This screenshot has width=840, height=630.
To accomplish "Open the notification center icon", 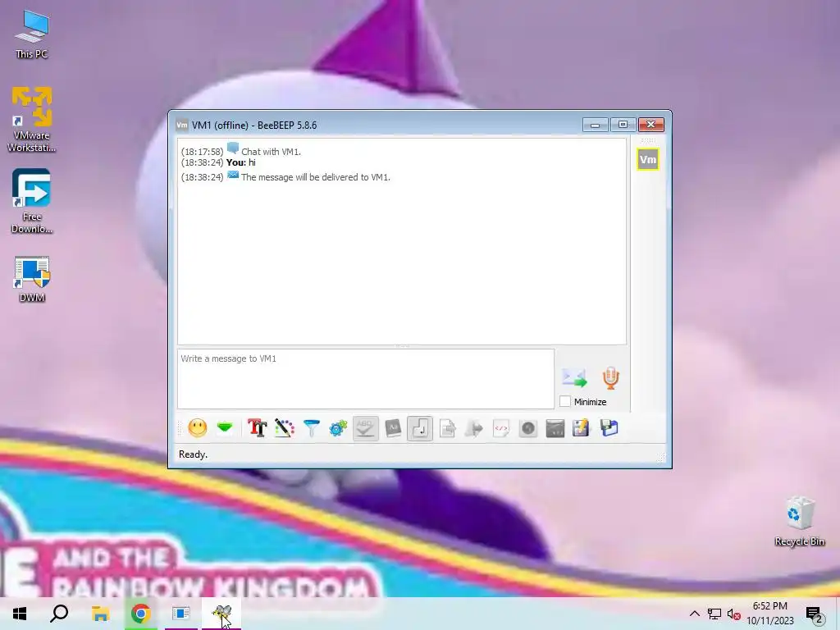I will tap(815, 614).
